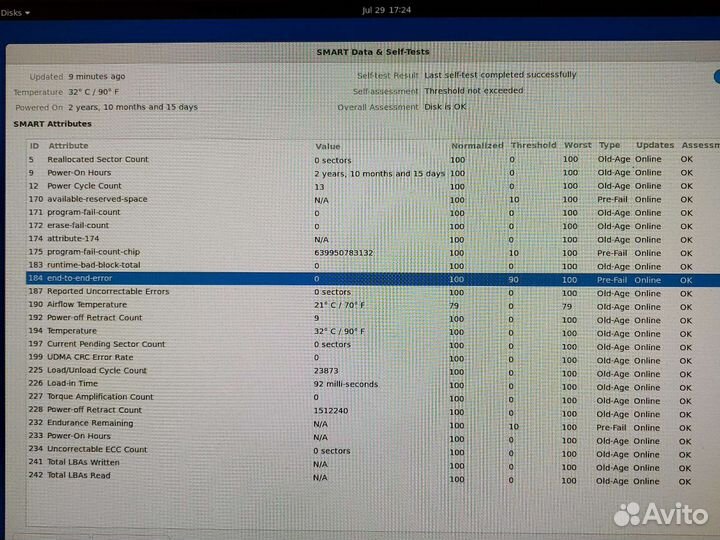Select the runtime-bad-block-total row
The width and height of the screenshot is (720, 540).
coord(373,266)
